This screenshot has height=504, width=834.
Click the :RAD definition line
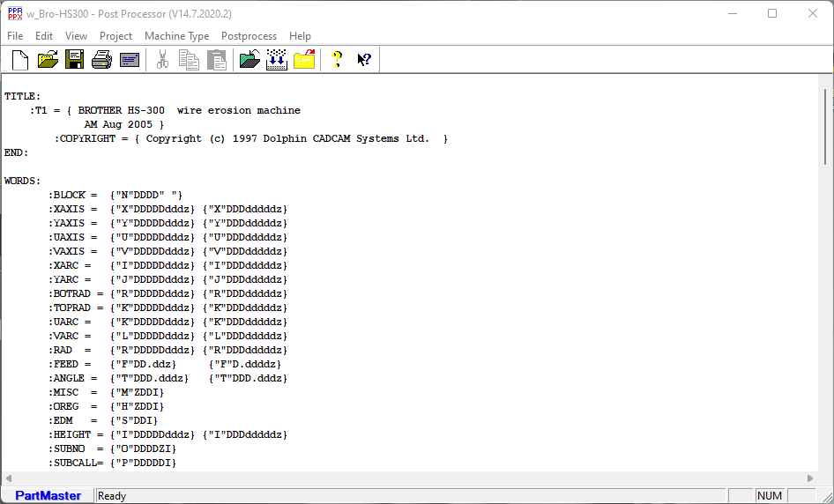(x=168, y=350)
